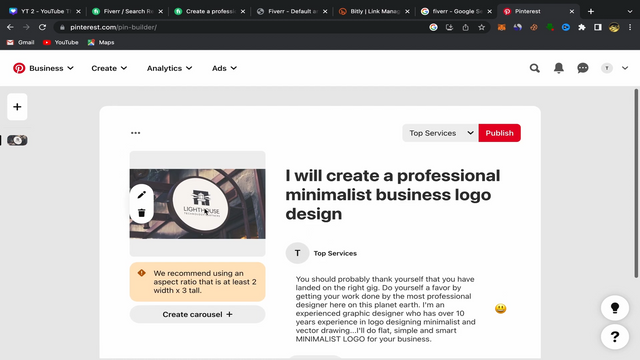Image resolution: width=640 pixels, height=360 pixels.
Task: Open the three-dots pin options menu
Action: click(x=136, y=133)
